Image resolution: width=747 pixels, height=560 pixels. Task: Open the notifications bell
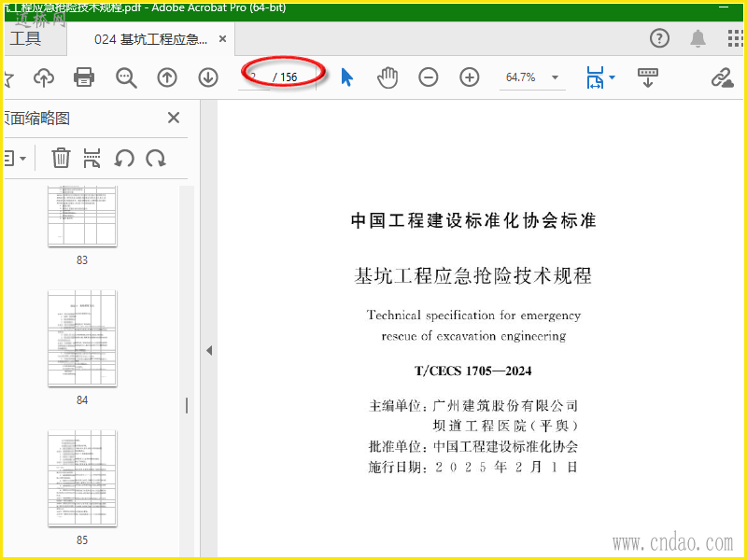[698, 38]
